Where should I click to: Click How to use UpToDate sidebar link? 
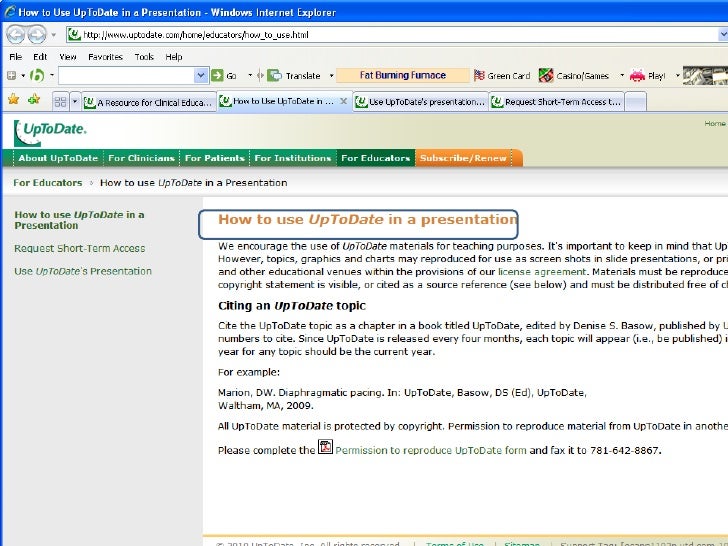(79, 220)
